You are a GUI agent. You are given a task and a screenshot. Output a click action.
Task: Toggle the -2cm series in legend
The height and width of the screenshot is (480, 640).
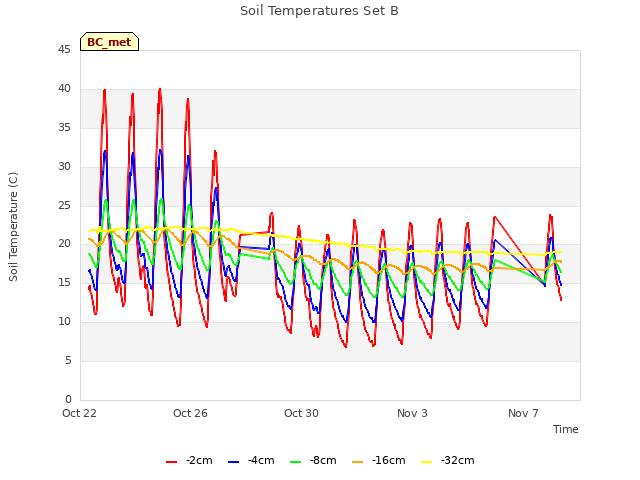pos(189,461)
